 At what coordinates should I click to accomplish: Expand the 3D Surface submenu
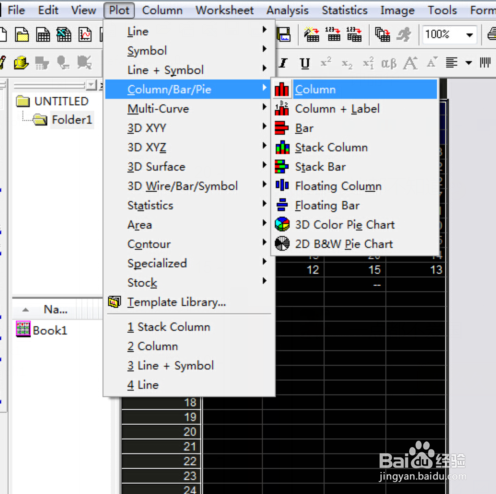tap(189, 167)
